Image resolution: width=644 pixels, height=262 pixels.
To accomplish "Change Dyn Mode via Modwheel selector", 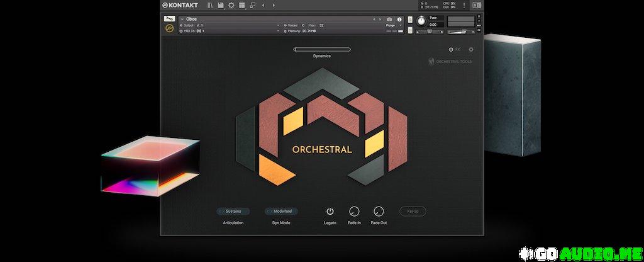I will [281, 212].
